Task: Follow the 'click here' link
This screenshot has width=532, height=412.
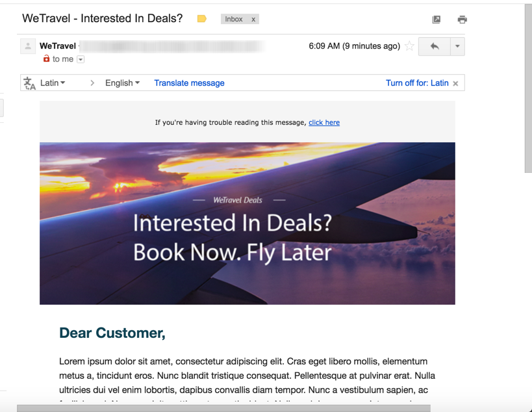Action: (x=324, y=123)
